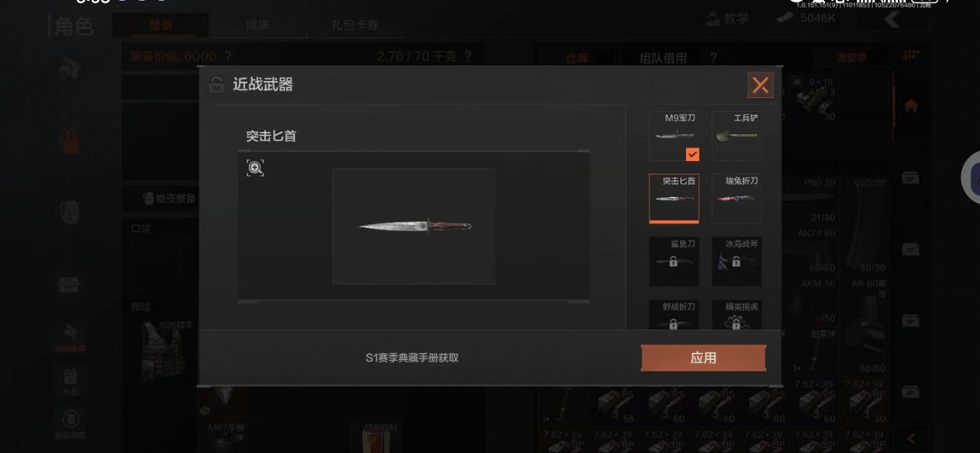Select the 工兵铲 shovel weapon
The height and width of the screenshot is (453, 980).
pyautogui.click(x=737, y=136)
